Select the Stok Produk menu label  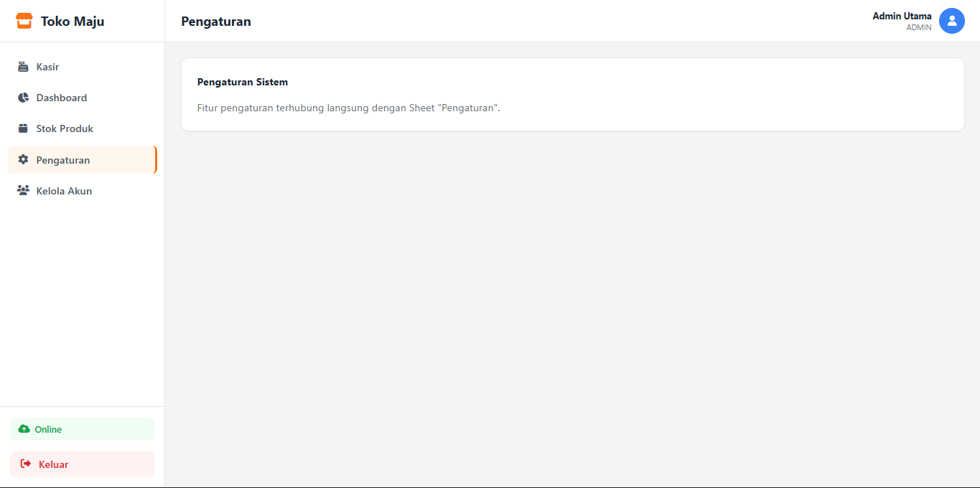(x=65, y=128)
